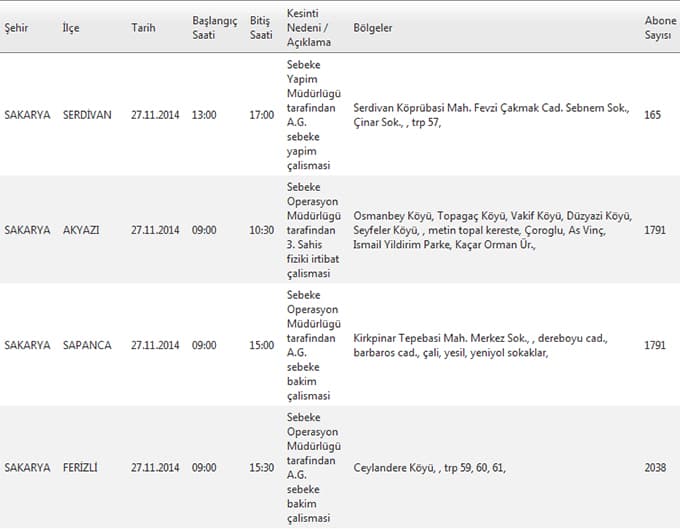The image size is (680, 529).
Task: Select the SAPANCA district cell
Action: tap(87, 345)
